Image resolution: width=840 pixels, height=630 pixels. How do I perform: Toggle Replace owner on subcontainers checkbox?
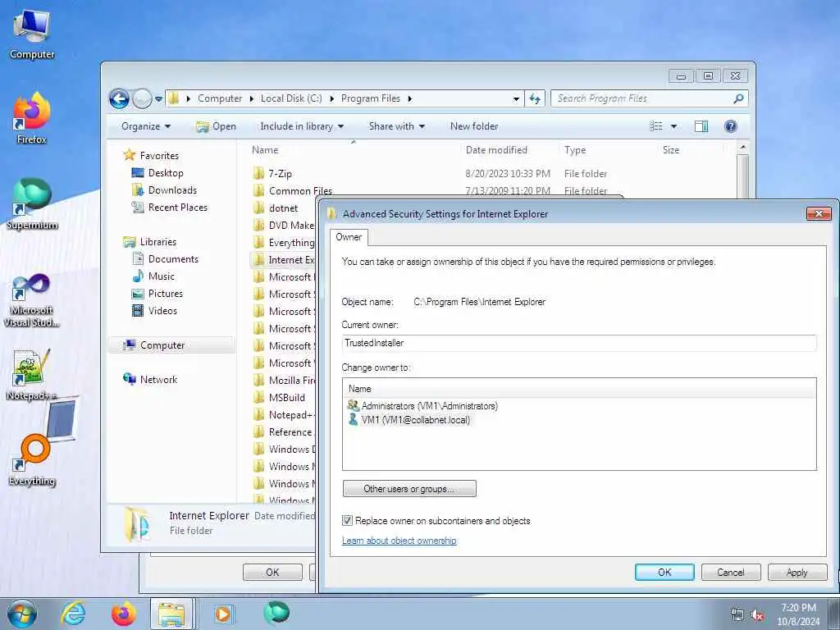coord(347,521)
